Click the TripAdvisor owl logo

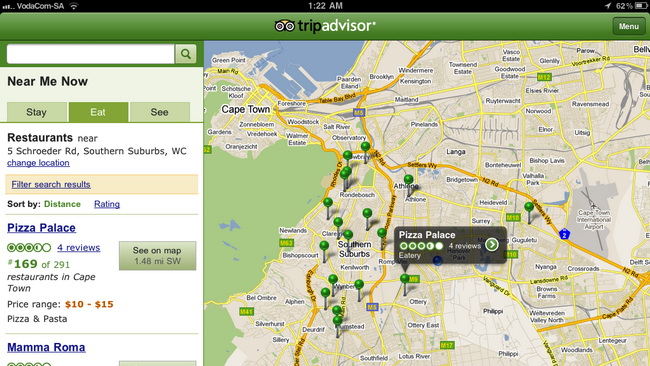pyautogui.click(x=284, y=26)
